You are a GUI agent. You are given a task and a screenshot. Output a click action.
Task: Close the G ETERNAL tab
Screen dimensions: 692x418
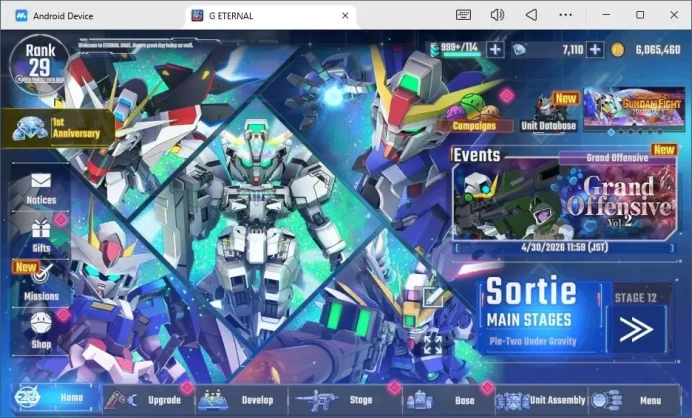point(345,15)
